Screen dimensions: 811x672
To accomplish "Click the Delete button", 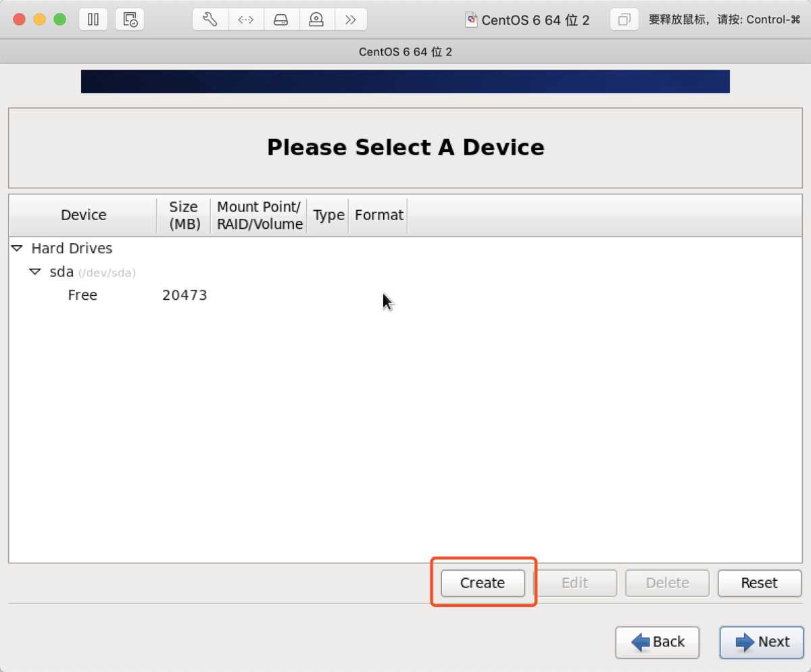I will click(668, 583).
